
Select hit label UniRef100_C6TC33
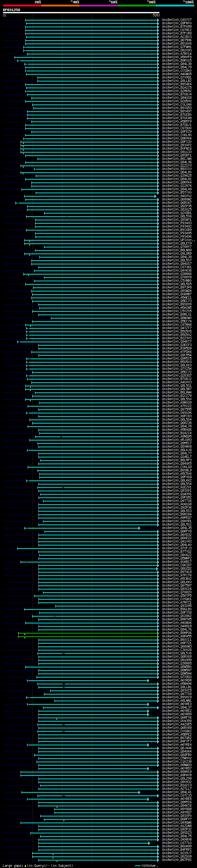pyautogui.click(x=176, y=796)
